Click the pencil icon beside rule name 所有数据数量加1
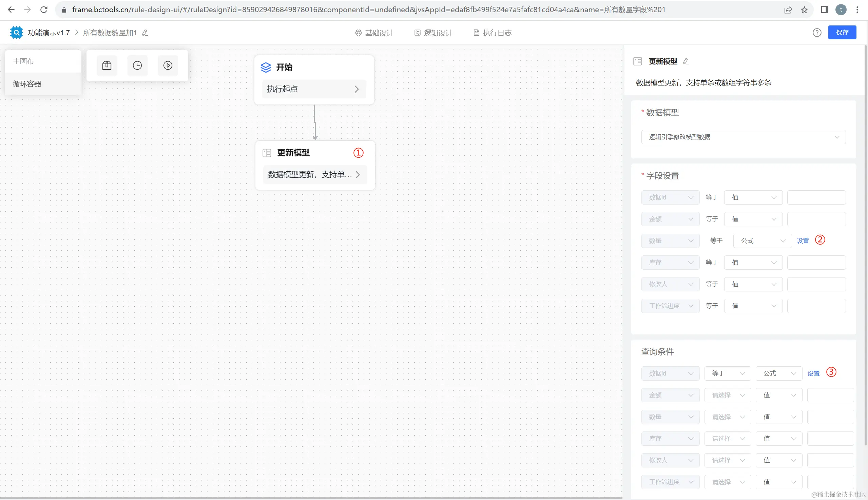The height and width of the screenshot is (500, 868). click(x=145, y=33)
